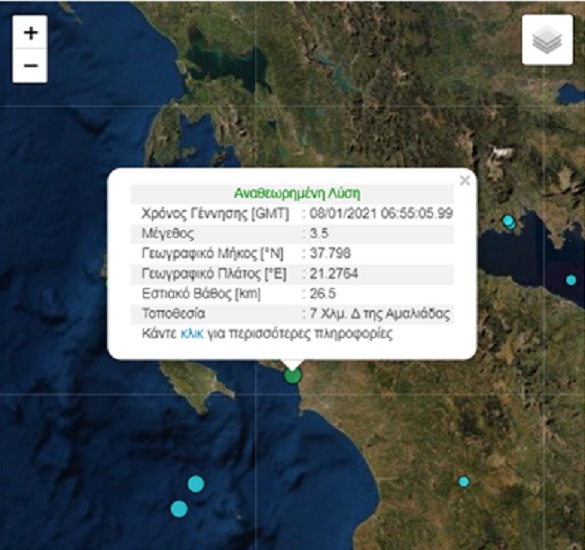This screenshot has width=585, height=550.
Task: Zoom out the map with minus button
Action: [x=30, y=66]
